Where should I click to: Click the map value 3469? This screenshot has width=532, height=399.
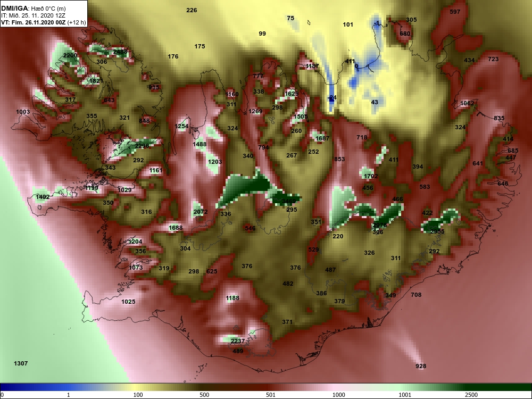click(x=289, y=201)
